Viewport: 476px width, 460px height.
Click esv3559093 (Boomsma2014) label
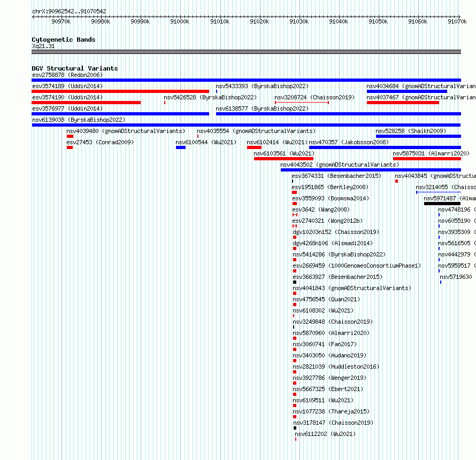pyautogui.click(x=331, y=198)
